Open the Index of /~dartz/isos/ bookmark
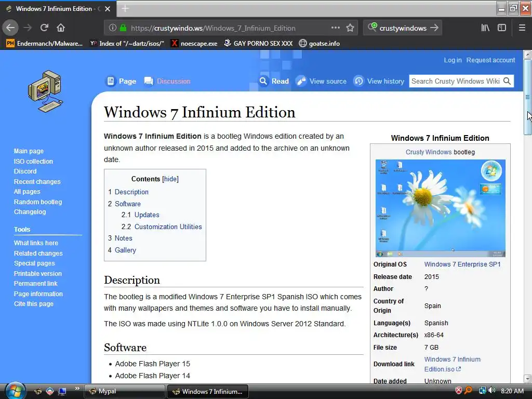The width and height of the screenshot is (532, 399). point(127,44)
